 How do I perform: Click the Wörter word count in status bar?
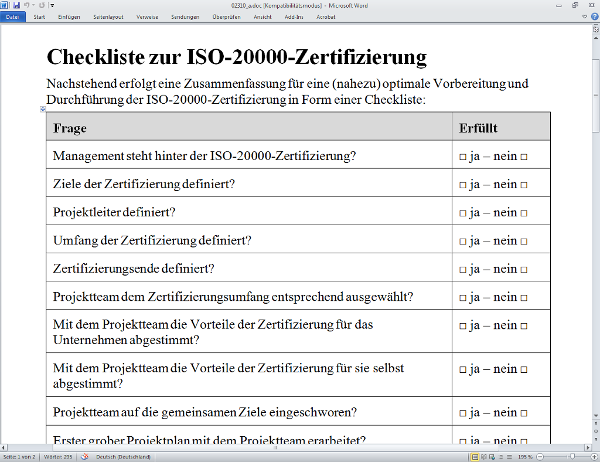tap(56, 456)
